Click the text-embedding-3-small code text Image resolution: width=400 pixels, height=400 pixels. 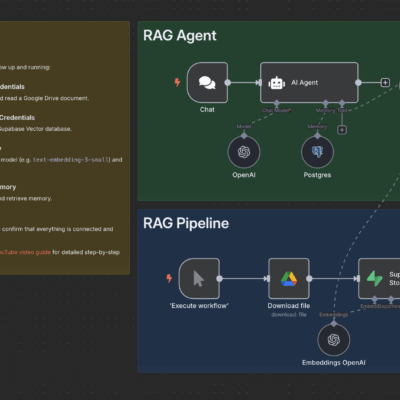71,160
